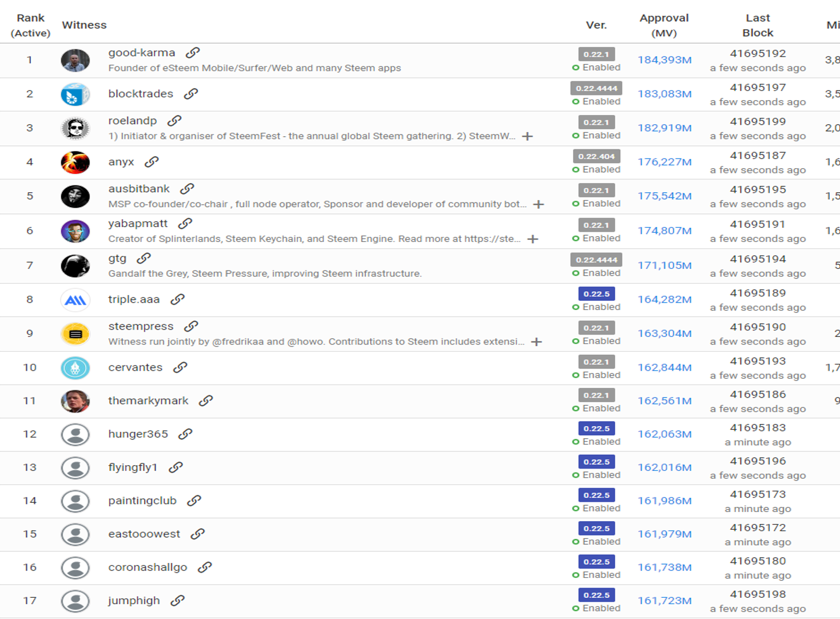Expand yabapmatt's full description
Viewport: 840px width, 619px height.
[533, 239]
